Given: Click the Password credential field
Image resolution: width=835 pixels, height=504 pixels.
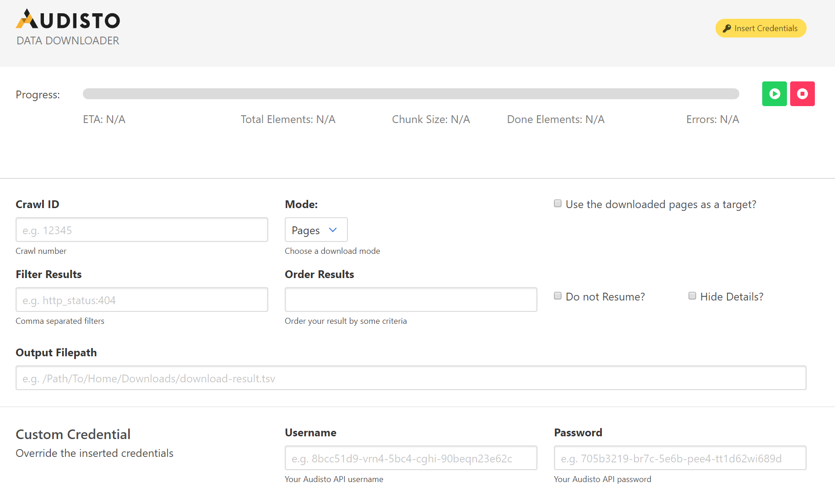Looking at the screenshot, I should (x=680, y=458).
